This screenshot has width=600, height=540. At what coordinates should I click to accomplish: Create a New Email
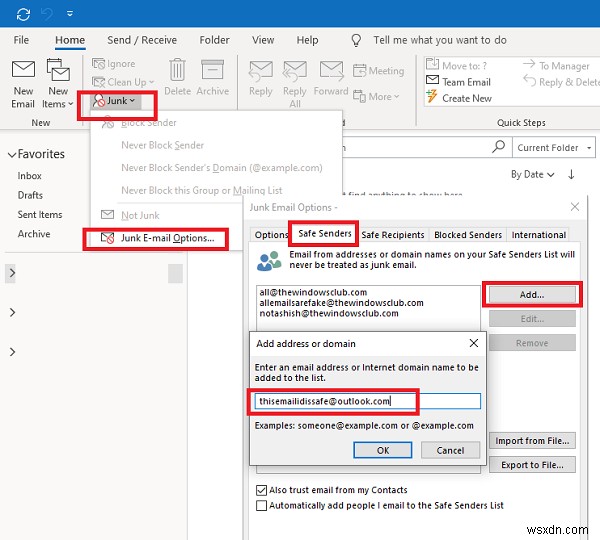coord(23,84)
